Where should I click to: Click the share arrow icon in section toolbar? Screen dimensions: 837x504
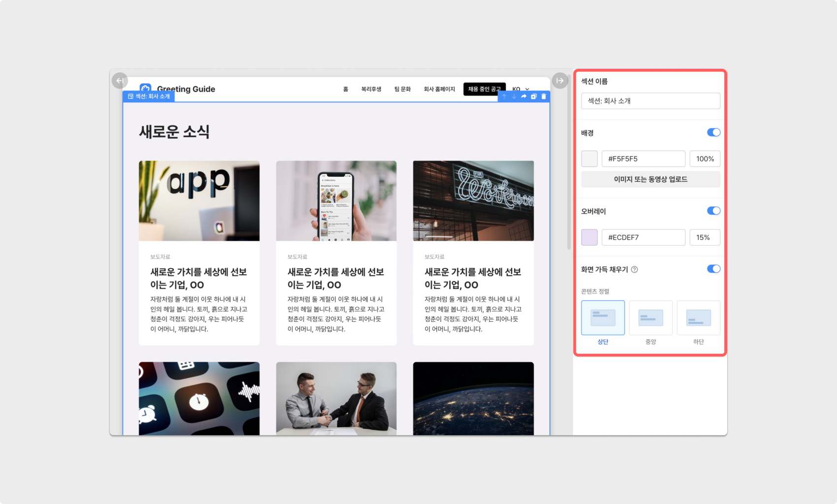click(524, 96)
